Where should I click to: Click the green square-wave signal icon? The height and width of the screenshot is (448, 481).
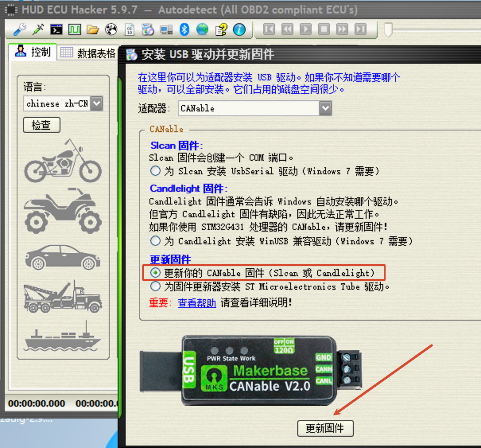[75, 29]
